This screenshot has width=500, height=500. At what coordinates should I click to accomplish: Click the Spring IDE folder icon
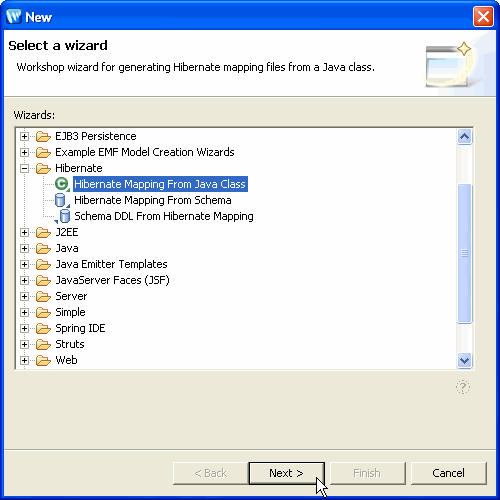pyautogui.click(x=43, y=328)
